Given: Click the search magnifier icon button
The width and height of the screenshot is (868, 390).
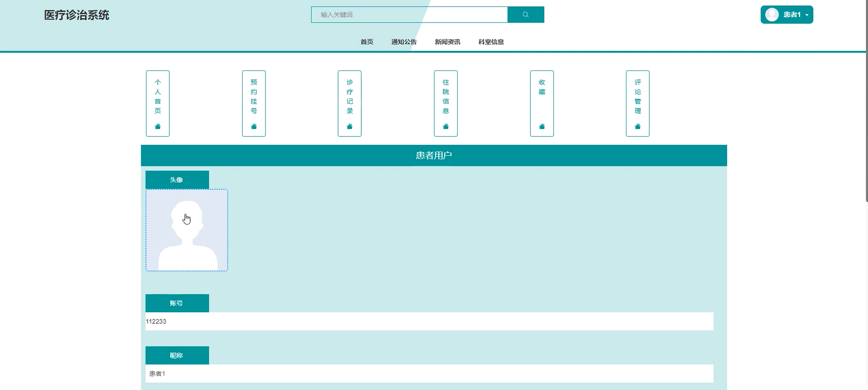Looking at the screenshot, I should click(525, 14).
